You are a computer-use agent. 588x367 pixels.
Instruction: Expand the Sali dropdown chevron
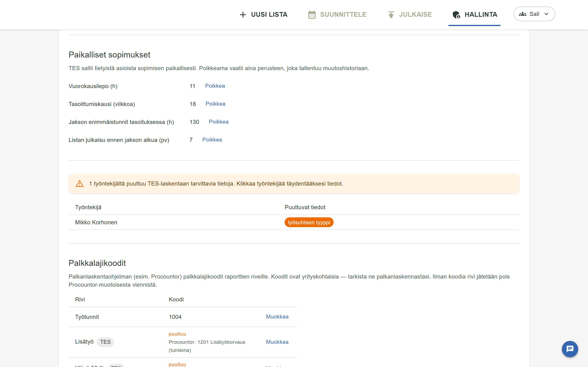tap(546, 14)
